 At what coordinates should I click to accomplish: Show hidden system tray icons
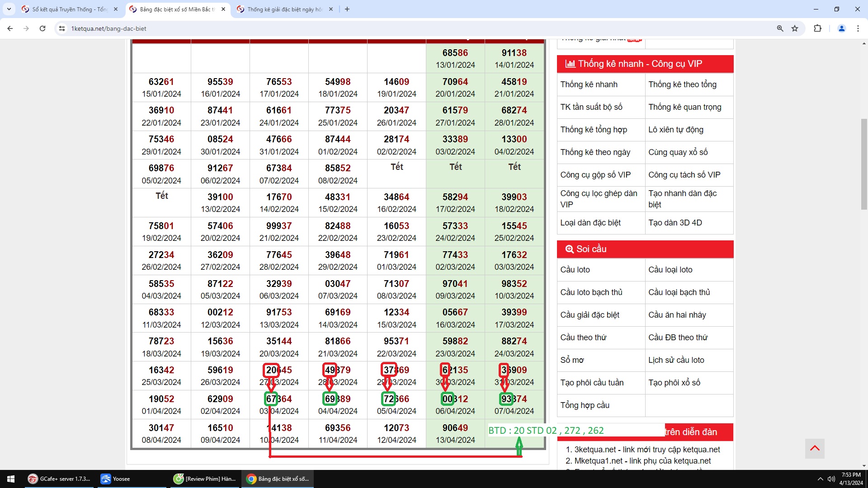(x=820, y=479)
